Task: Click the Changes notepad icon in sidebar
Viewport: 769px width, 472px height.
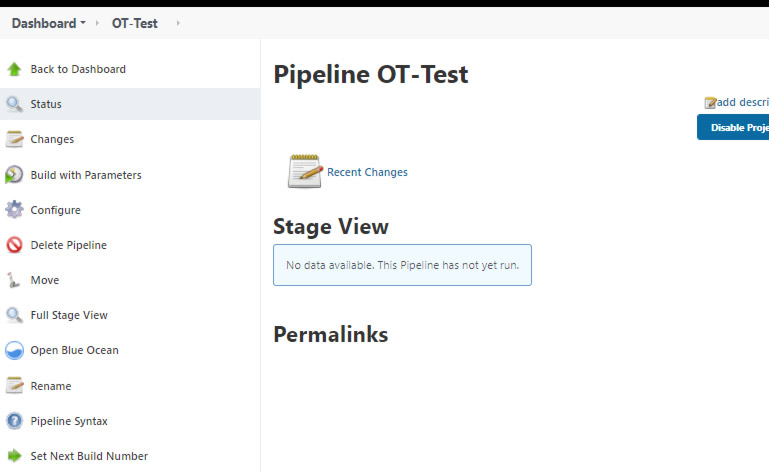Action: [14, 139]
